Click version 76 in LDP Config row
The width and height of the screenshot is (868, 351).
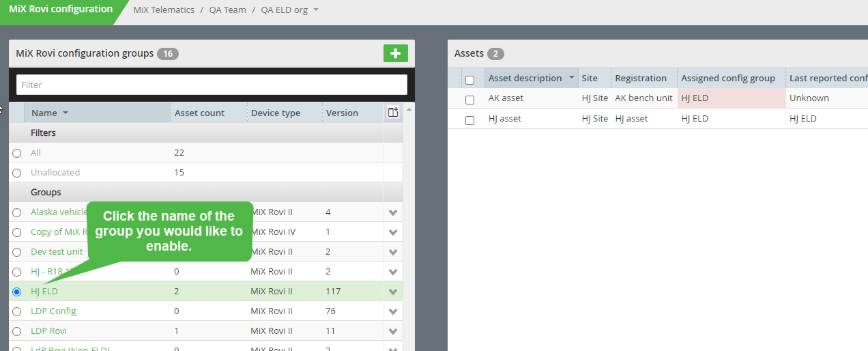(331, 311)
